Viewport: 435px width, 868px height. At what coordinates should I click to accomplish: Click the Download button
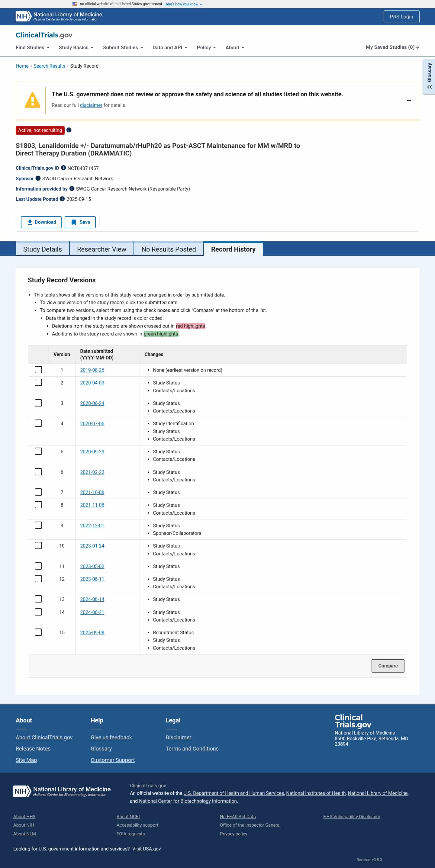click(x=41, y=222)
